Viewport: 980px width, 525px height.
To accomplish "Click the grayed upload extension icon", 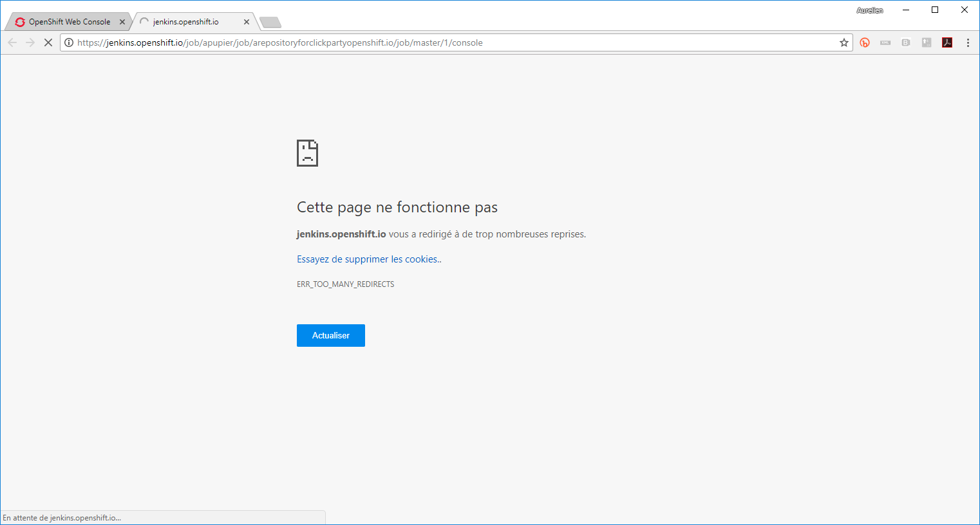I will (927, 42).
